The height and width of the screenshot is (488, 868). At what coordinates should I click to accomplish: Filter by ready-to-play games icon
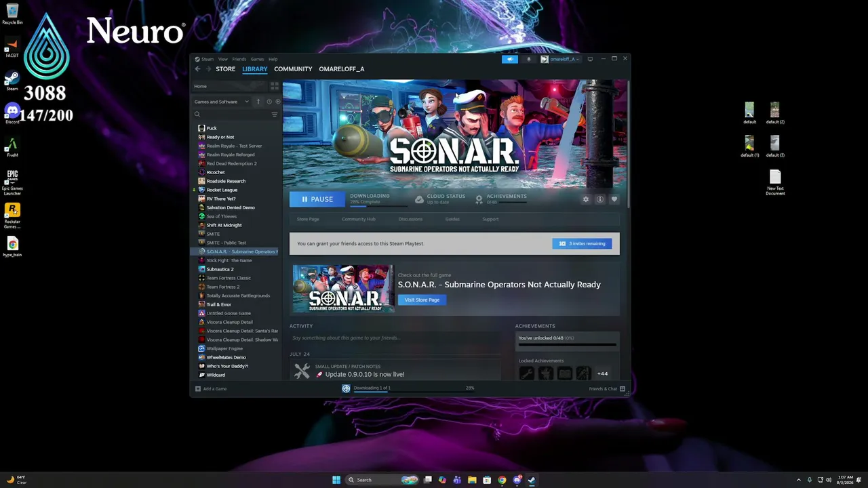277,102
